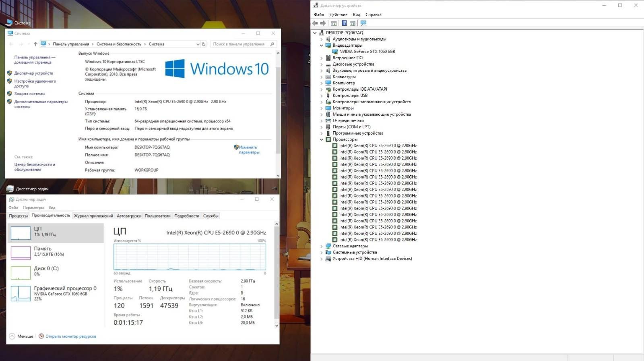Switch to the Пользователи tab
644x361 pixels.
(157, 216)
